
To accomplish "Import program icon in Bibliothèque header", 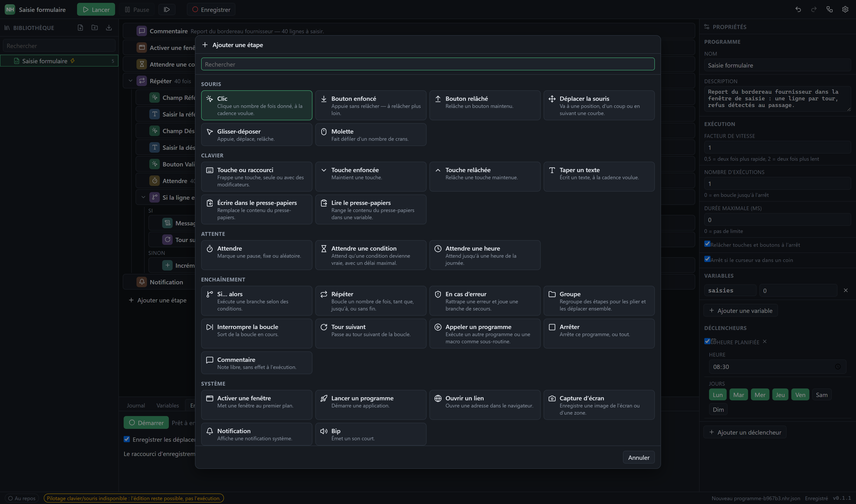I will click(x=109, y=28).
